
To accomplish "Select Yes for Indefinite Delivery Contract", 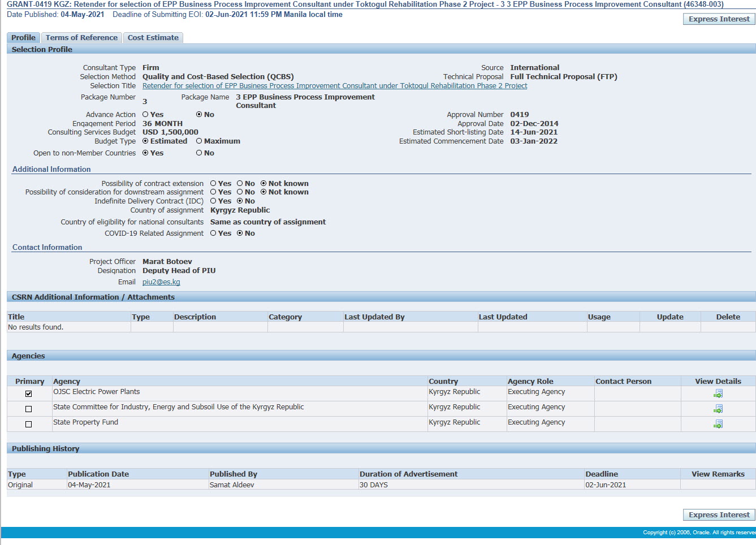I will [213, 201].
